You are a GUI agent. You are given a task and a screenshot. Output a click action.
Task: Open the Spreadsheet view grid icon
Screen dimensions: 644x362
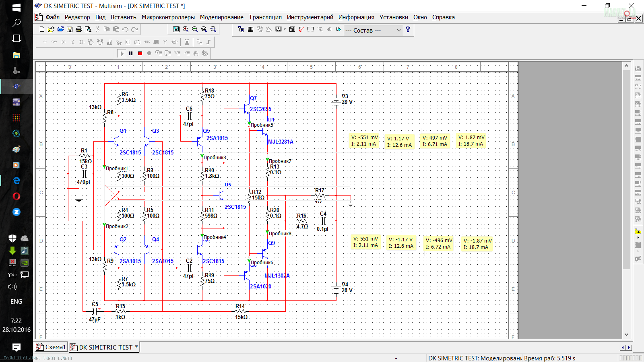tap(250, 29)
